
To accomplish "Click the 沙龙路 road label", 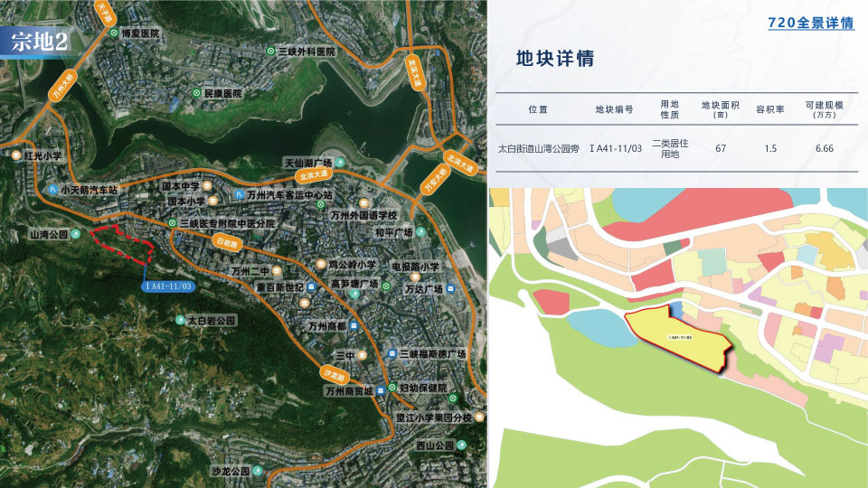I will coord(335,375).
